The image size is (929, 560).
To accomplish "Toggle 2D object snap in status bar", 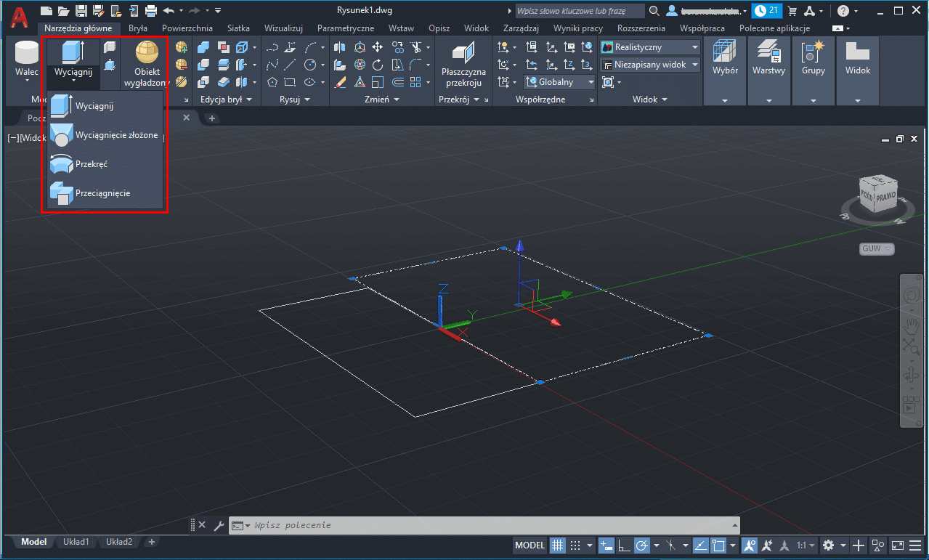I will (718, 545).
